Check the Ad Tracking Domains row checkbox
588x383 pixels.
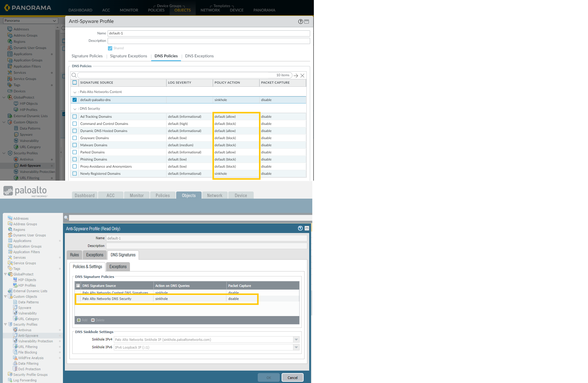(74, 117)
